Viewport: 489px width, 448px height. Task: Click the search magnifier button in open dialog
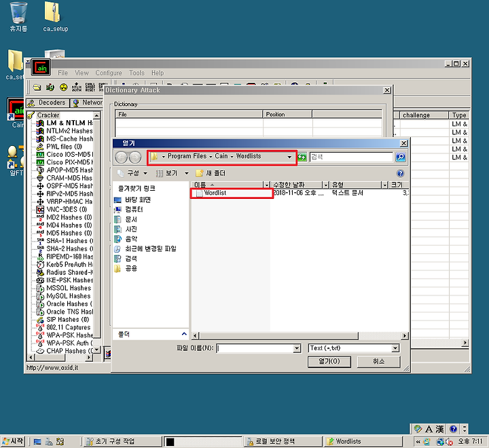401,157
